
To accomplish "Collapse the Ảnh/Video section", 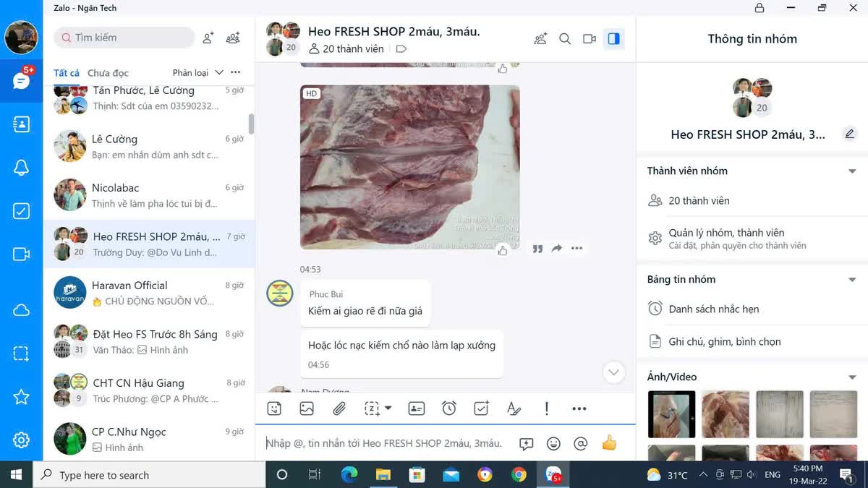I will (x=852, y=377).
